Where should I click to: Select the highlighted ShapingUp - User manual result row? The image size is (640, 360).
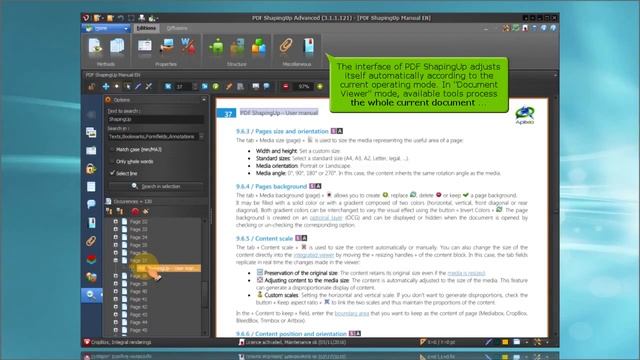click(168, 268)
